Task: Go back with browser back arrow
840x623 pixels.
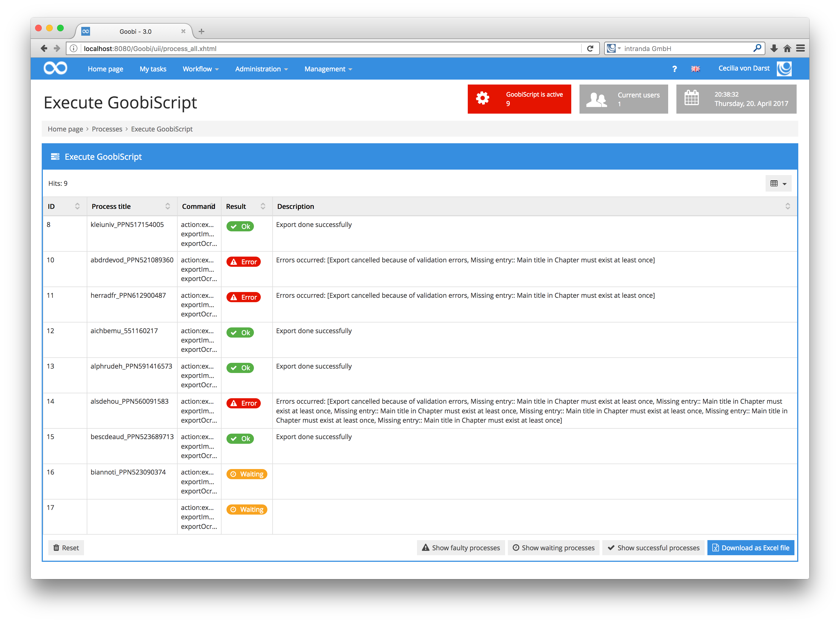Action: click(x=44, y=48)
